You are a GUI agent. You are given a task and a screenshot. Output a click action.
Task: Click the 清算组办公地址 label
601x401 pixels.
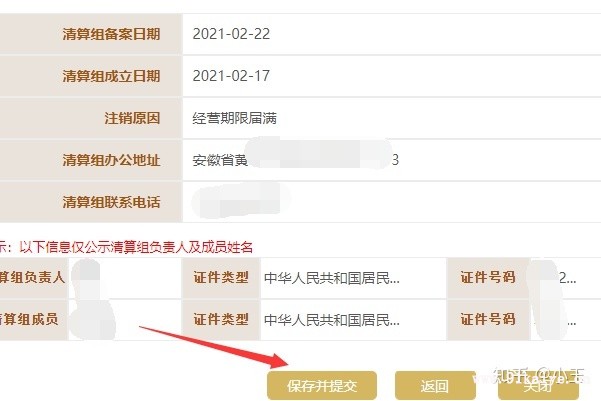(x=111, y=160)
